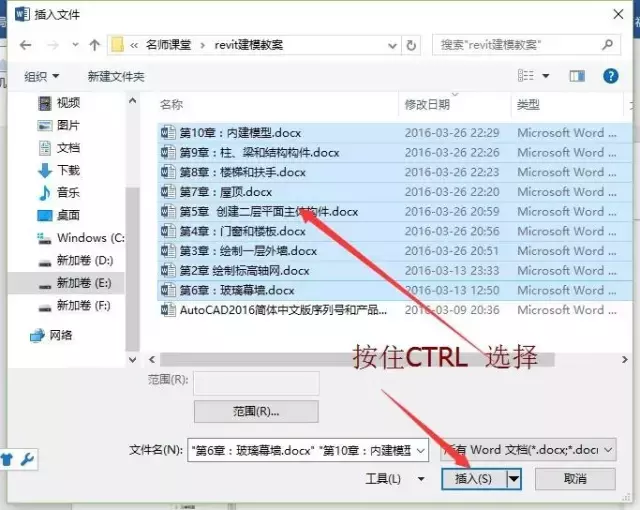Expand the 文件名 dropdown list
The image size is (640, 510).
(421, 451)
